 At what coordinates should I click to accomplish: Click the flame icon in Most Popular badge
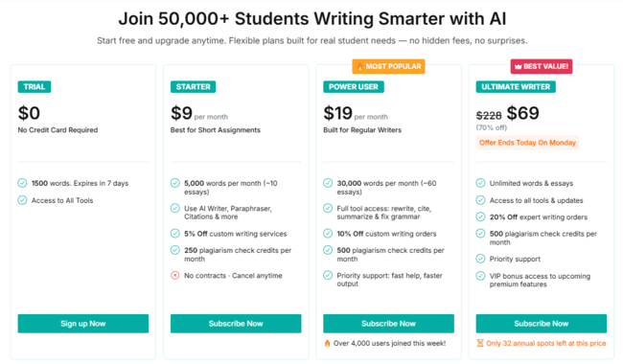359,67
